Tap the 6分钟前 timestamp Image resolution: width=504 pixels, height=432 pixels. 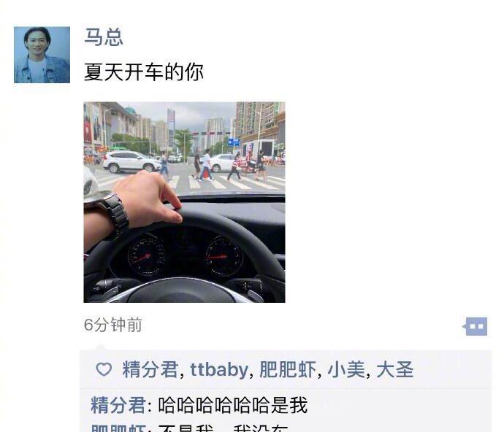(x=112, y=325)
